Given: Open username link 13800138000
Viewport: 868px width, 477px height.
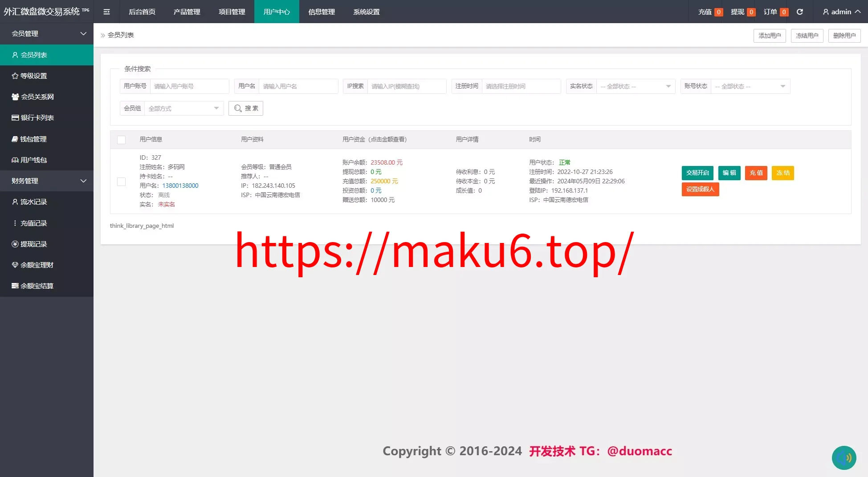Looking at the screenshot, I should click(180, 186).
